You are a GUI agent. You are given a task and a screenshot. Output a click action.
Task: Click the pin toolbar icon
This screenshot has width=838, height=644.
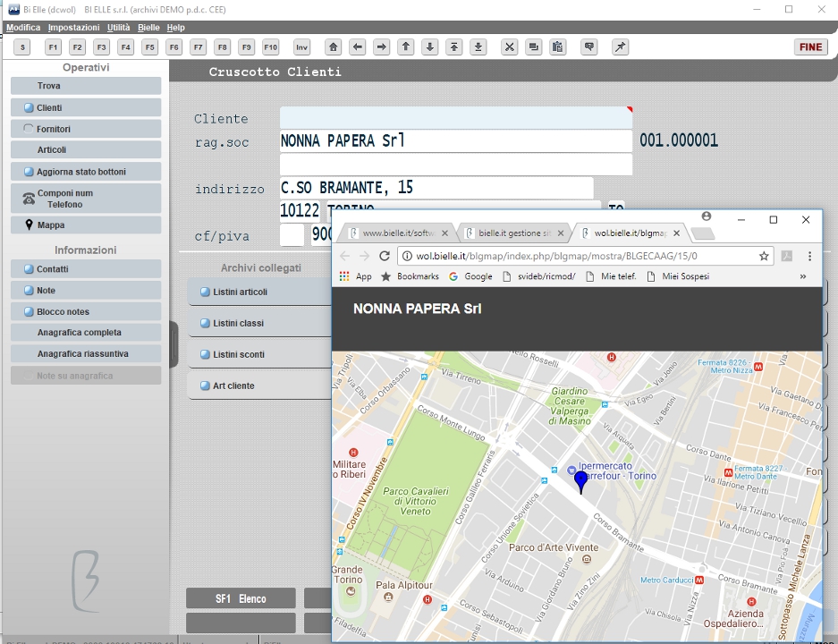(620, 47)
